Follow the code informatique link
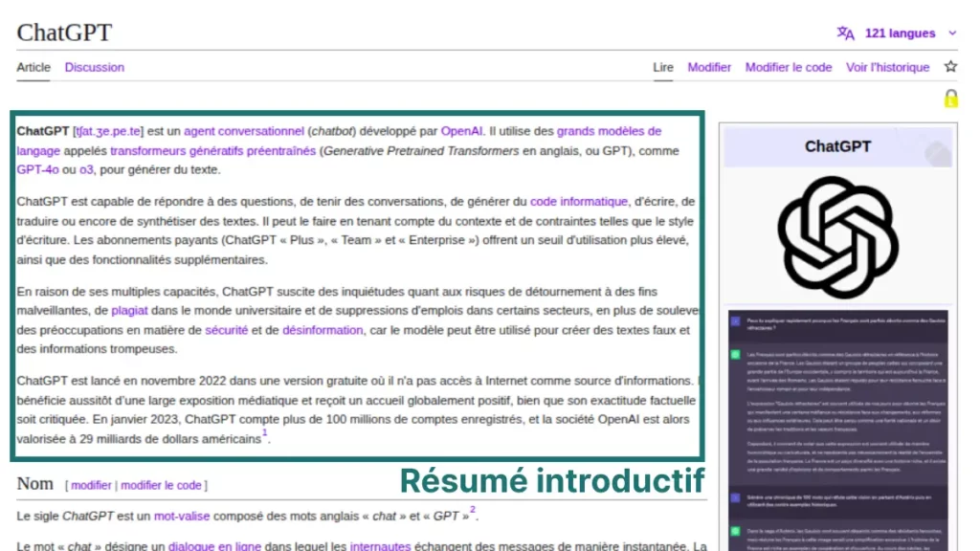The image size is (980, 551). pos(579,201)
